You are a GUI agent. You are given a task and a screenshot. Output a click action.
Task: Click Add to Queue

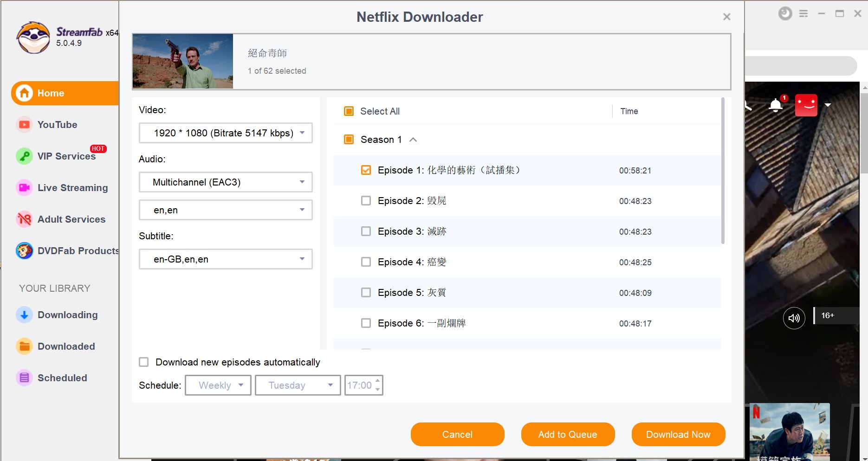click(567, 434)
